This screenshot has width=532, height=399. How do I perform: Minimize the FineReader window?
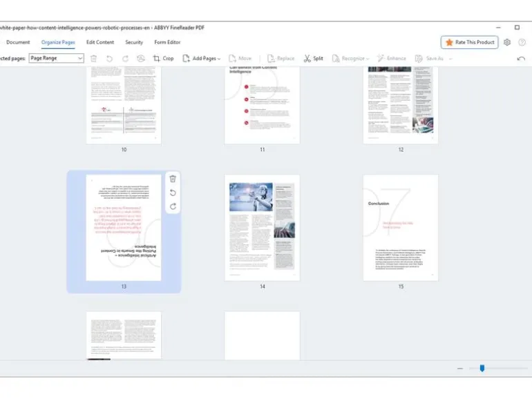(x=498, y=28)
